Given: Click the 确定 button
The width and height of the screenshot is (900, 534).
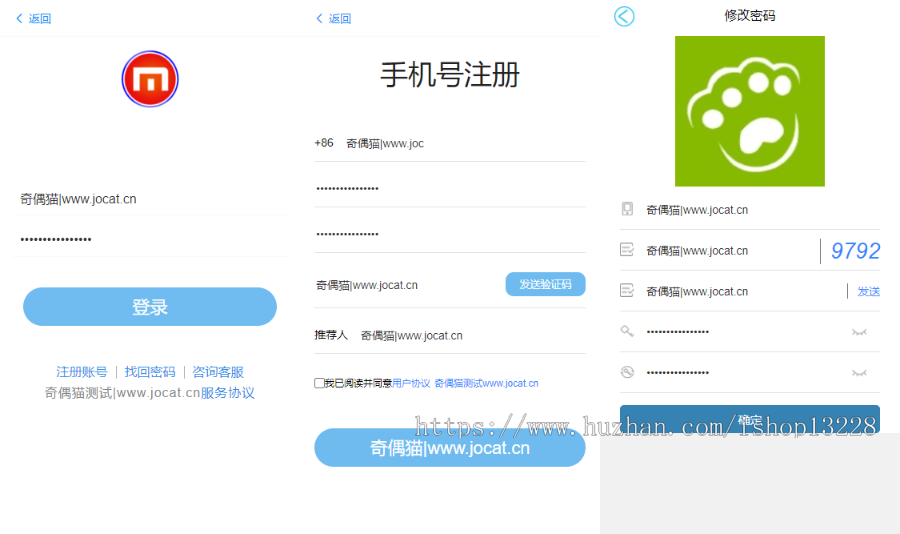Looking at the screenshot, I should pyautogui.click(x=750, y=419).
